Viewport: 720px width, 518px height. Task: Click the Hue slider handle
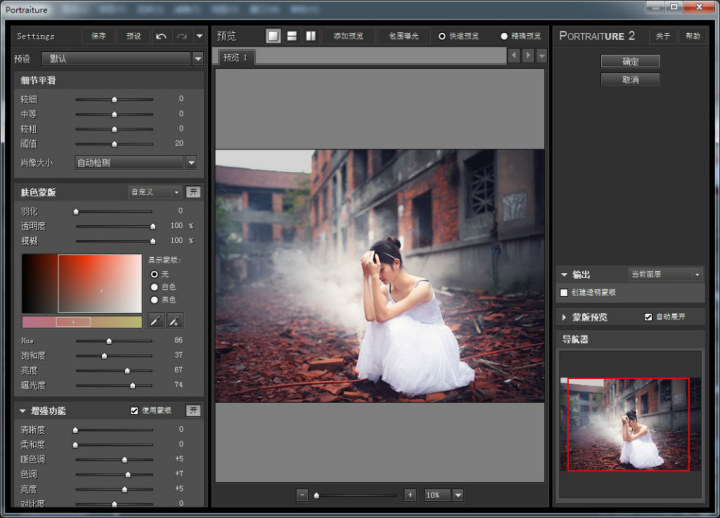(x=109, y=341)
